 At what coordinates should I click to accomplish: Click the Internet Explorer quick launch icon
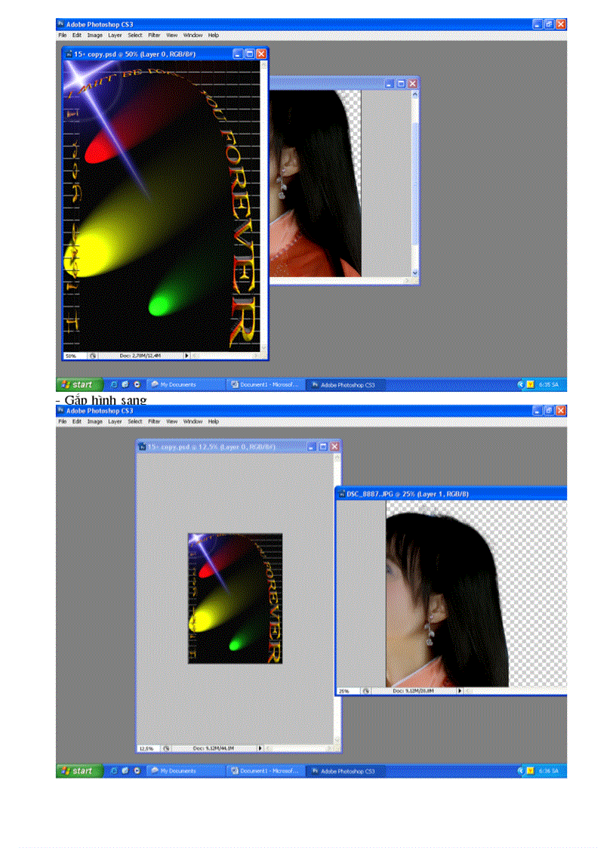coord(125,384)
